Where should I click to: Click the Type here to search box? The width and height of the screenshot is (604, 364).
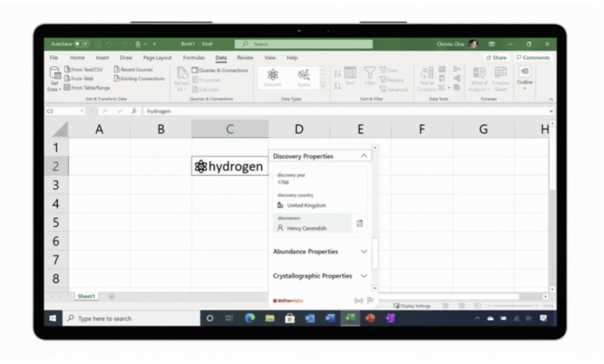point(131,318)
